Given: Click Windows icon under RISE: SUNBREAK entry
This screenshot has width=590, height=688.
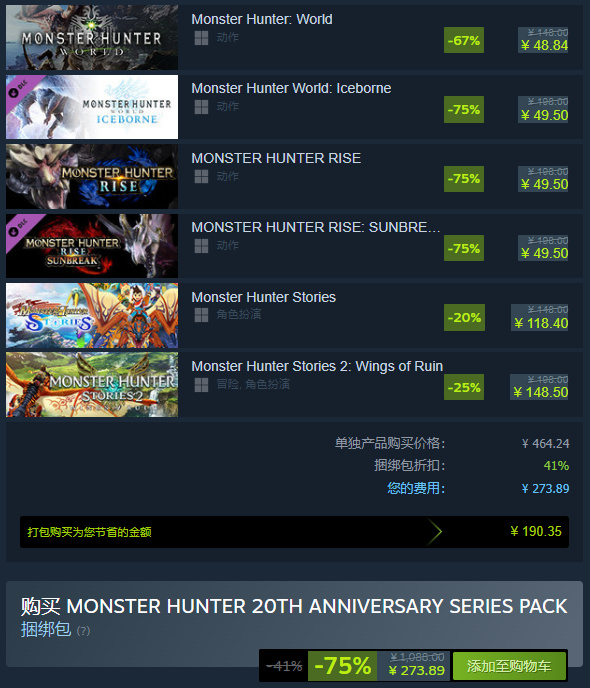Looking at the screenshot, I should tap(201, 246).
